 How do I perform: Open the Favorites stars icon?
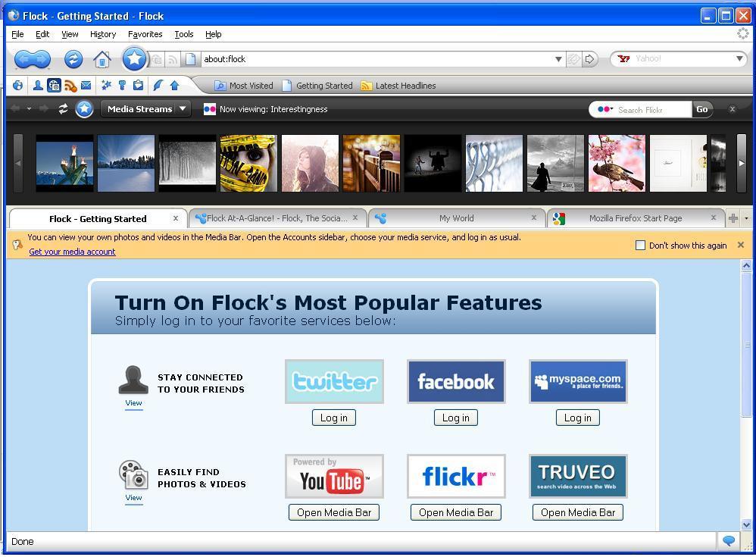point(105,86)
